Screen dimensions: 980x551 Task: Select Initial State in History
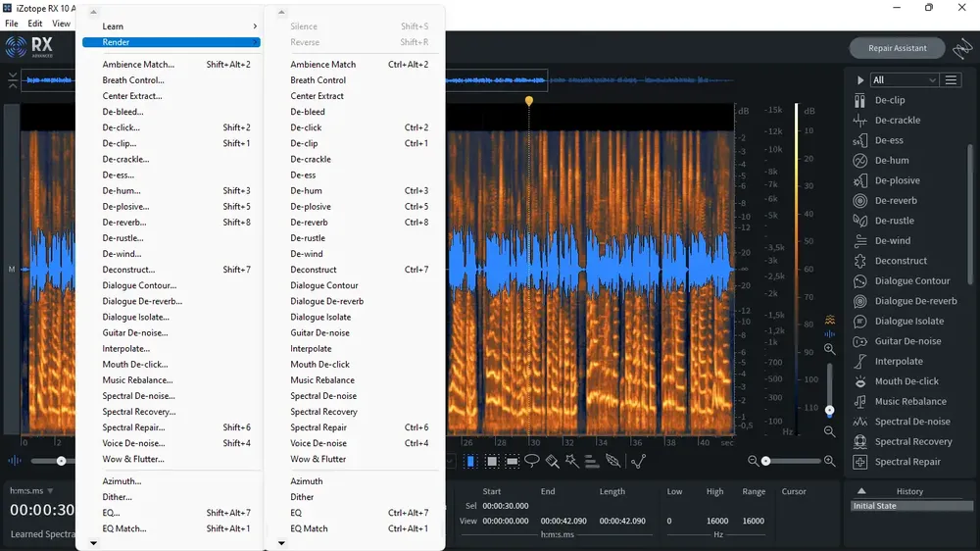[911, 506]
